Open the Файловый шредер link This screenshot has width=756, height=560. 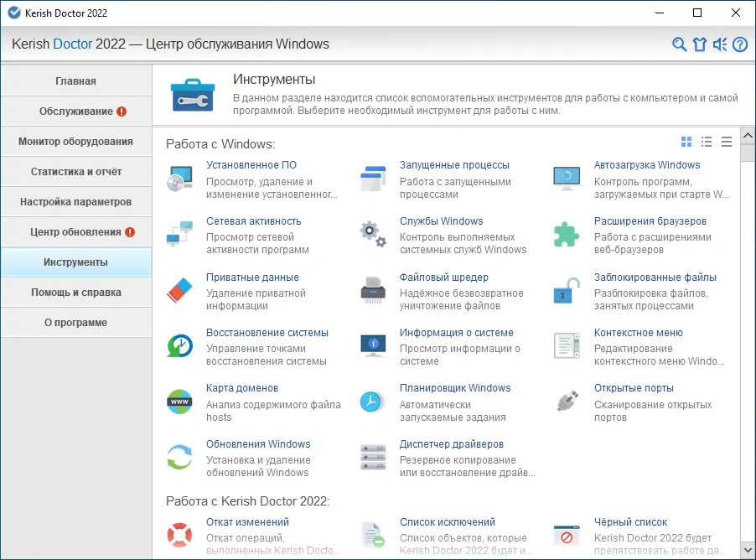click(444, 277)
